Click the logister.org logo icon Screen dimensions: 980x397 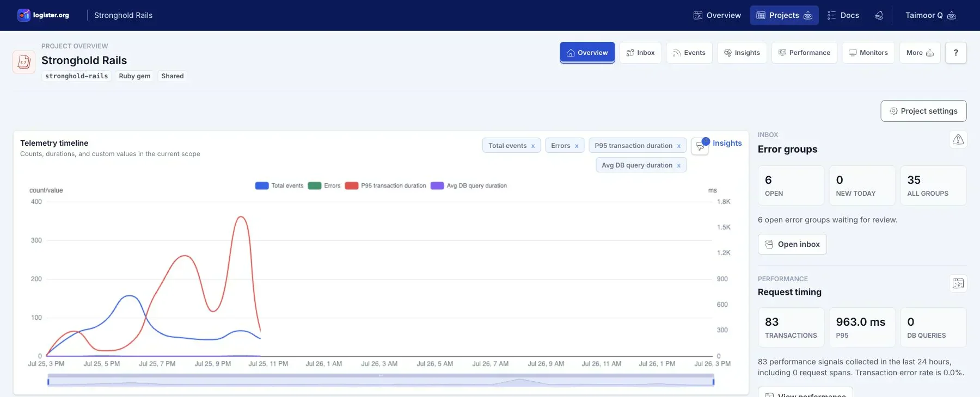point(24,15)
